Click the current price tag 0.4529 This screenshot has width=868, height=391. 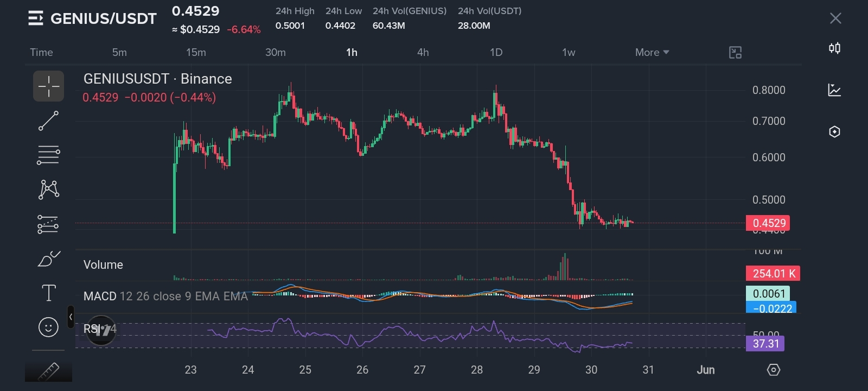point(768,223)
